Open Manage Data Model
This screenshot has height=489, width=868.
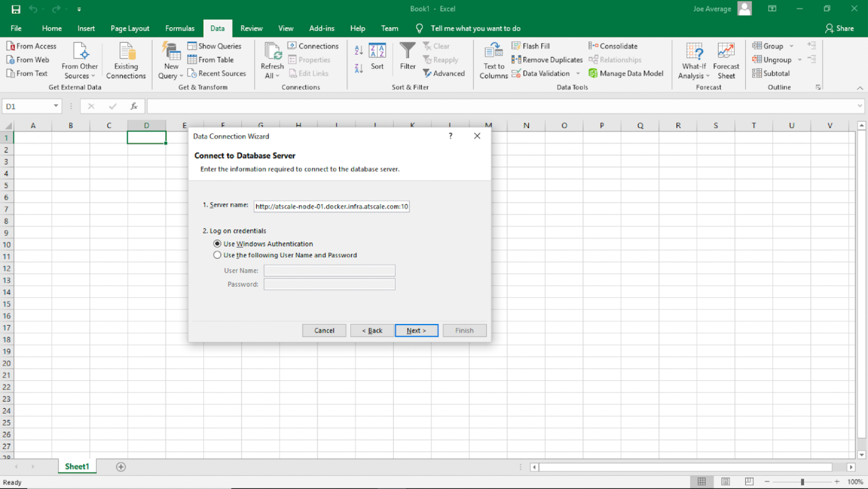tap(626, 73)
